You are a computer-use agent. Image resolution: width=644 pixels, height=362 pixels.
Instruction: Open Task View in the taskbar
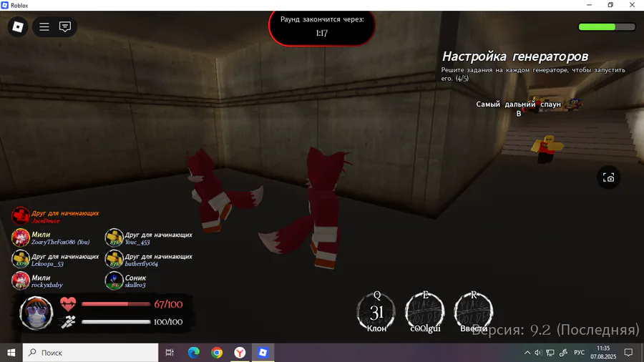tap(170, 353)
